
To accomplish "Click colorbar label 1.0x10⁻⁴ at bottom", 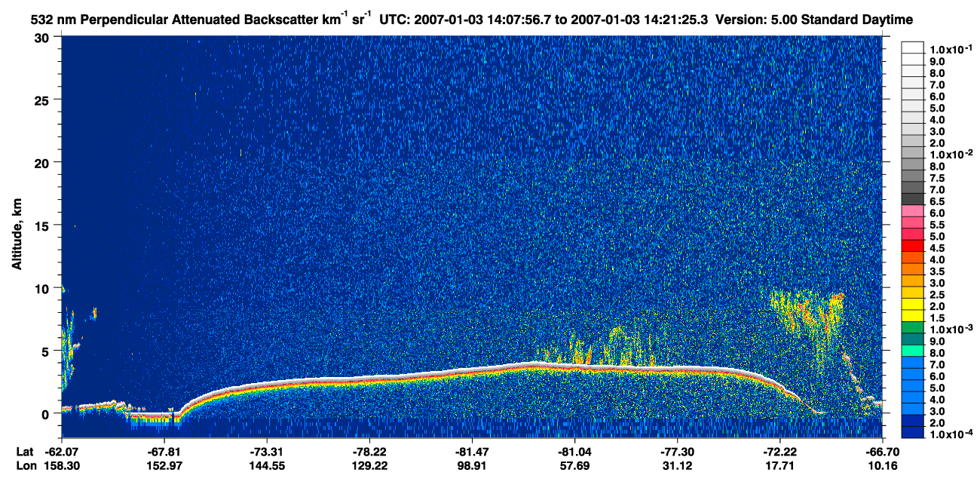I will click(x=950, y=435).
